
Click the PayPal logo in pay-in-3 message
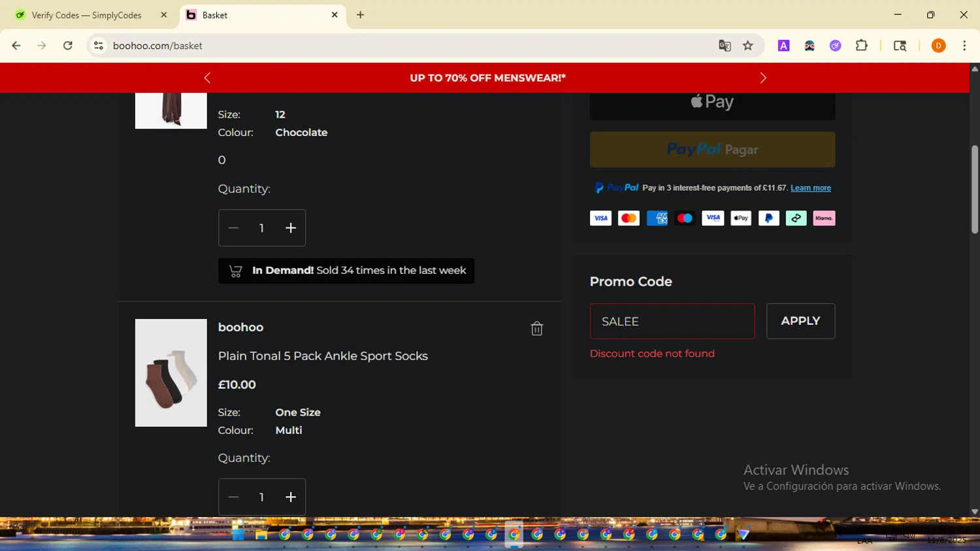pyautogui.click(x=616, y=188)
